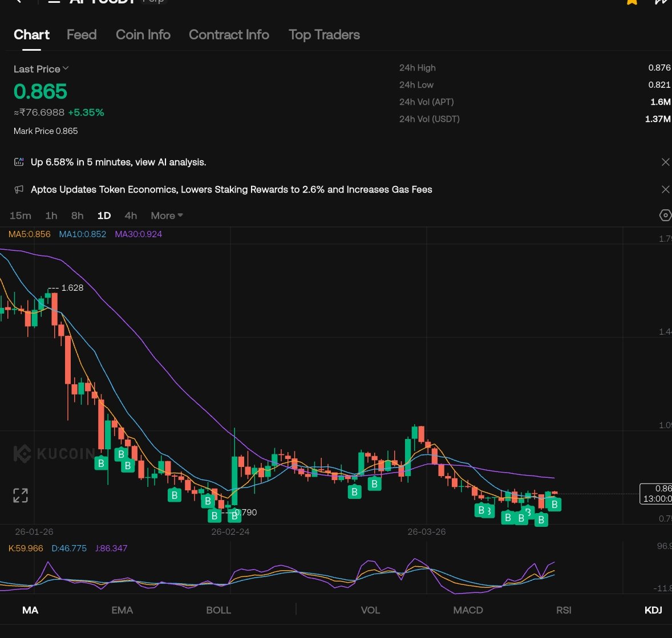Dismiss the Aptos token economics news

665,189
